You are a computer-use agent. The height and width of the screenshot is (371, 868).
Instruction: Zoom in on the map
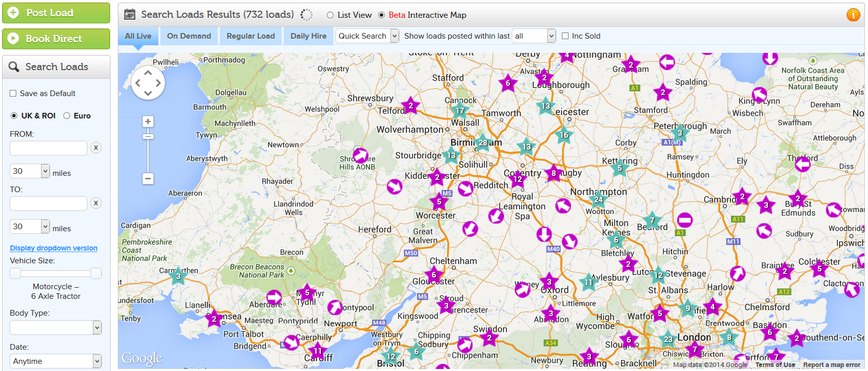click(148, 121)
